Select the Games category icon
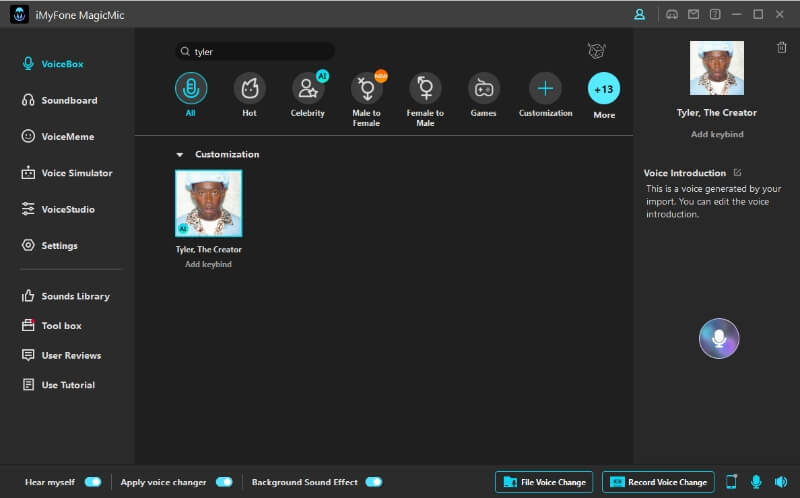Image resolution: width=800 pixels, height=498 pixels. [484, 89]
